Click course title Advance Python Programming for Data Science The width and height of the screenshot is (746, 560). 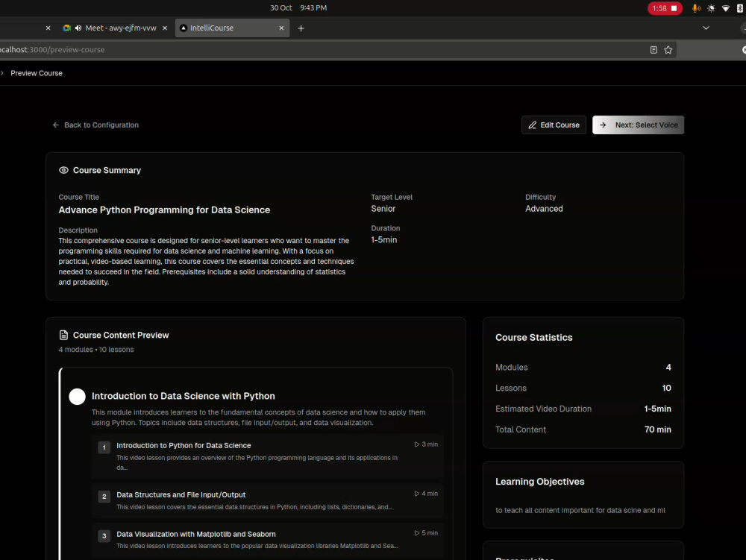click(164, 210)
